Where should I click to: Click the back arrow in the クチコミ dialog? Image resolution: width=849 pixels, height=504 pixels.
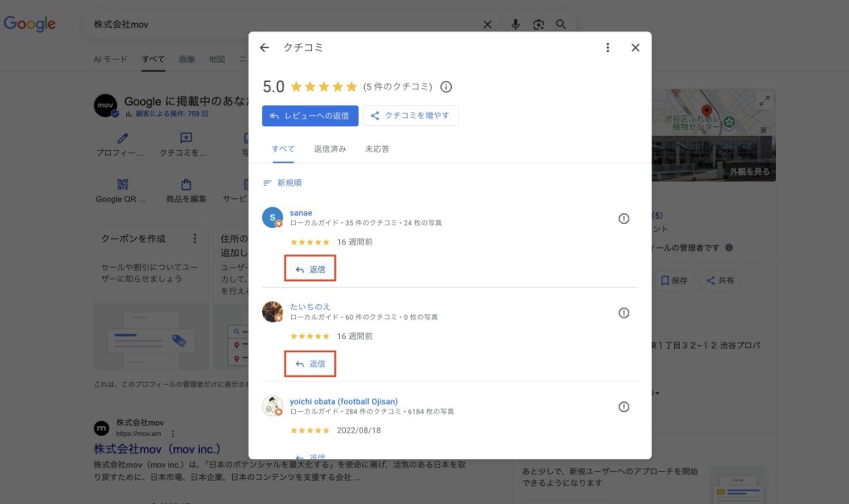click(x=264, y=48)
